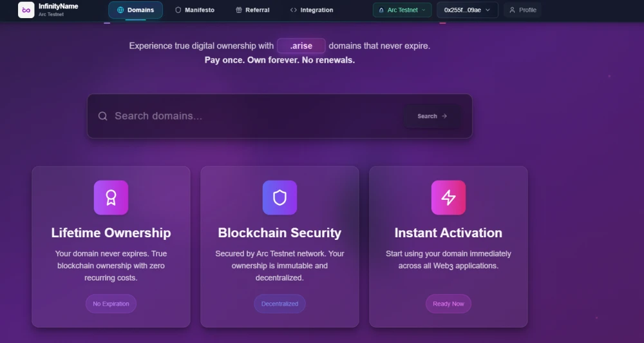Open the Manifesto tab
Image resolution: width=644 pixels, height=343 pixels.
pos(194,10)
